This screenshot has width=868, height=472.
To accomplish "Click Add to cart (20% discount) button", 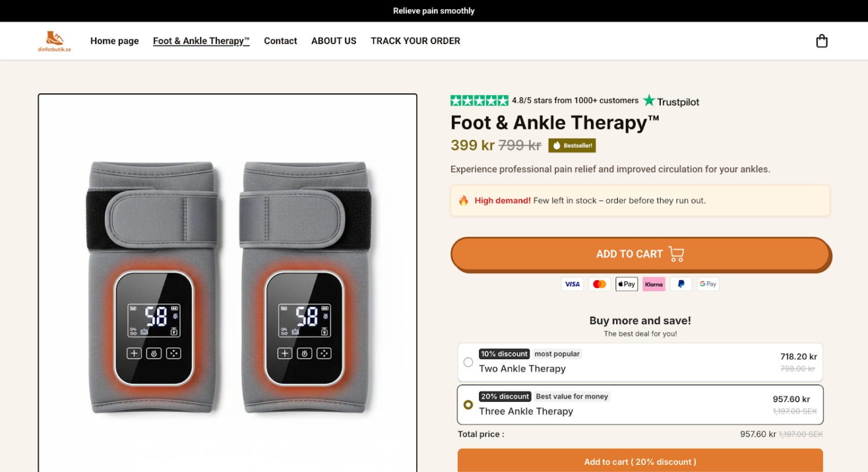I will click(x=640, y=462).
